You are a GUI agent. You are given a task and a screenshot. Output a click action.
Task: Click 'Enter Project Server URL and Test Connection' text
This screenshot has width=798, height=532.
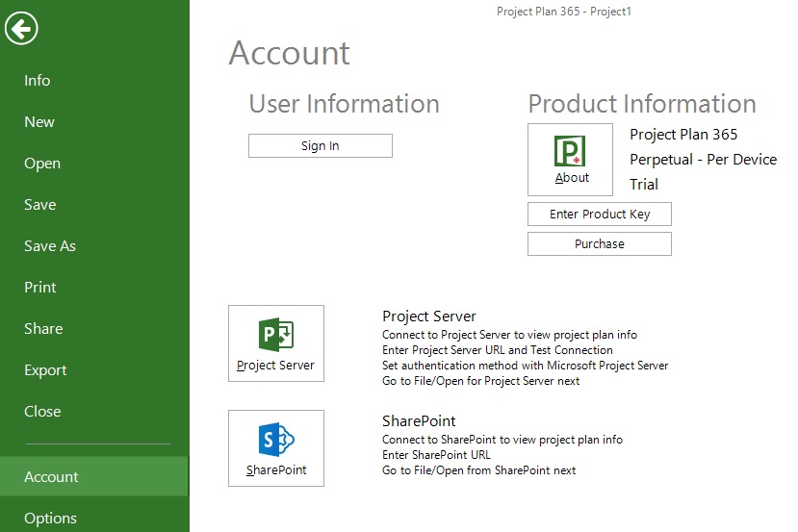pos(498,350)
